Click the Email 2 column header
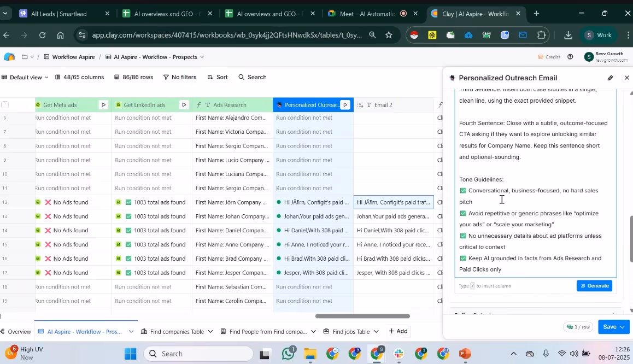 [394, 105]
